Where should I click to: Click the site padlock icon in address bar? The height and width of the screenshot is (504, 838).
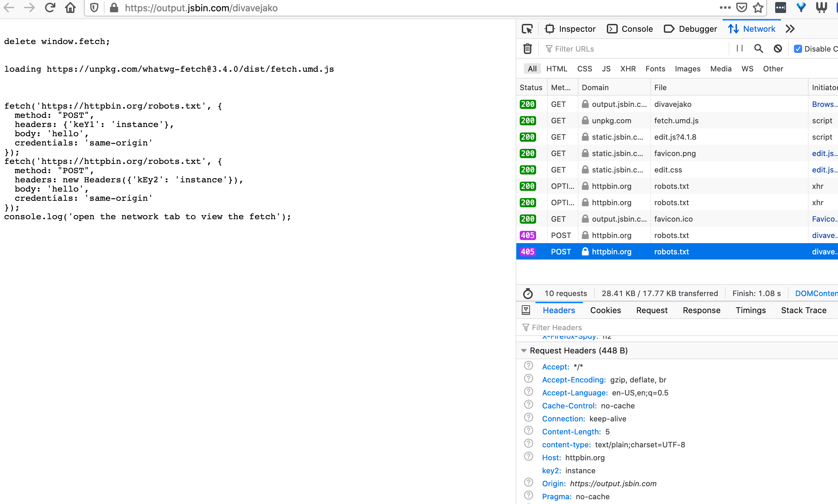[114, 8]
